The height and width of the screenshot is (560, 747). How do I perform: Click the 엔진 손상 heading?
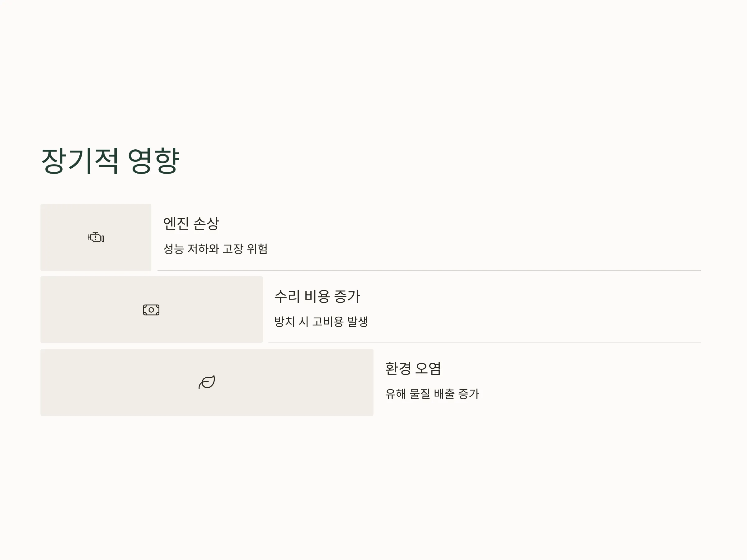coord(191,223)
